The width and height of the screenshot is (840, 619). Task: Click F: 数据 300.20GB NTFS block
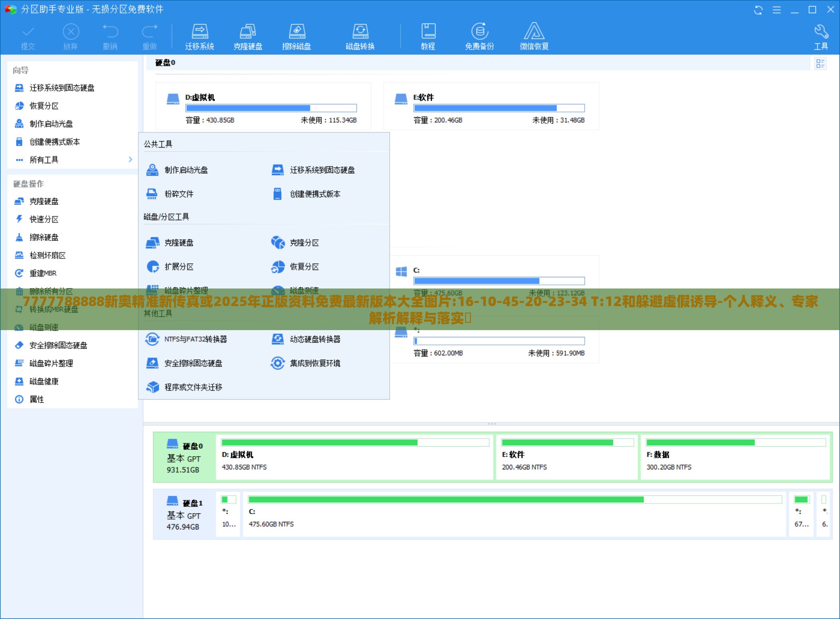[736, 457]
